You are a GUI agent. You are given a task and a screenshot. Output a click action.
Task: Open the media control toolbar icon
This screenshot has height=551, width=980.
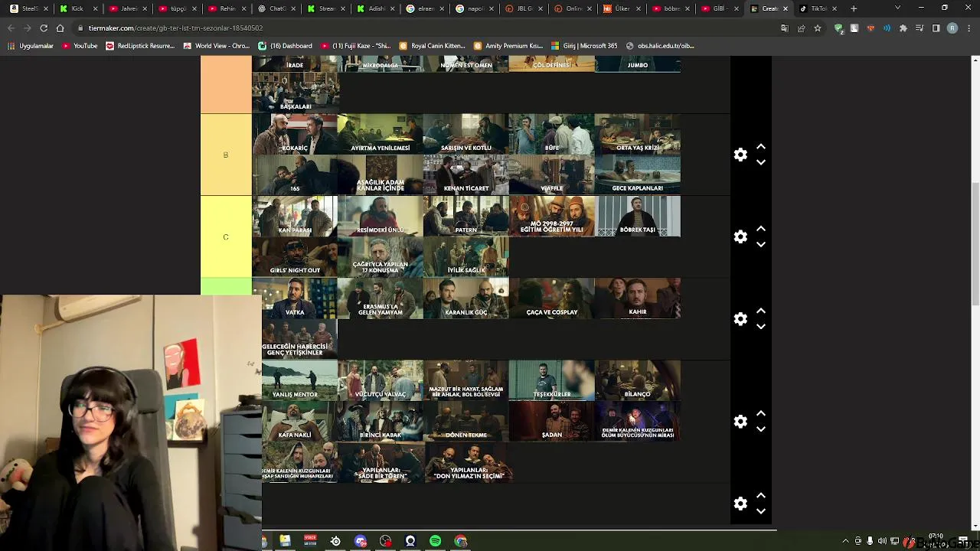click(920, 28)
